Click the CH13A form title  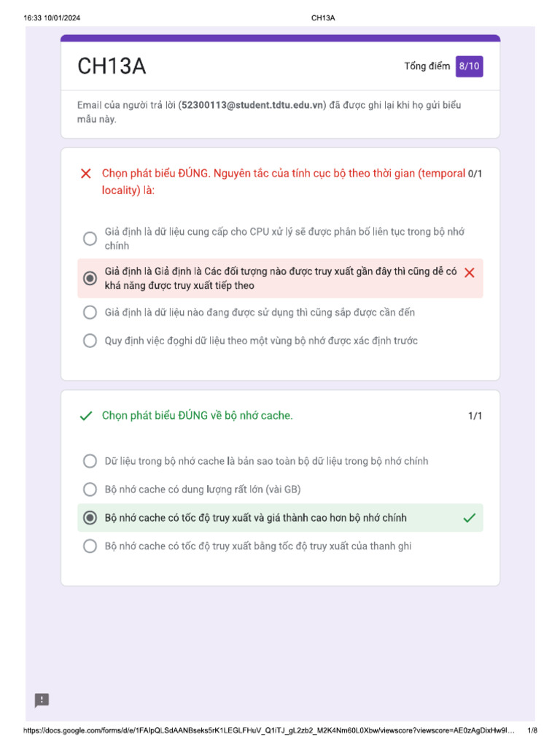coord(112,66)
